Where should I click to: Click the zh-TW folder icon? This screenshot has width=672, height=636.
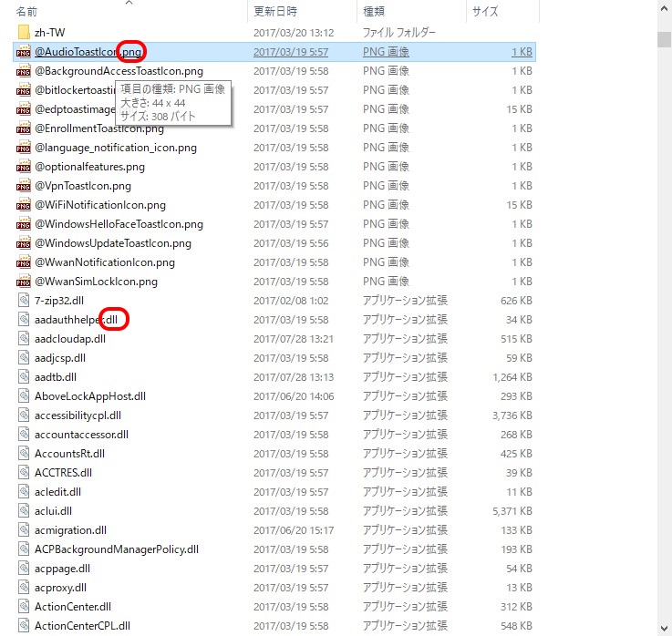24,33
